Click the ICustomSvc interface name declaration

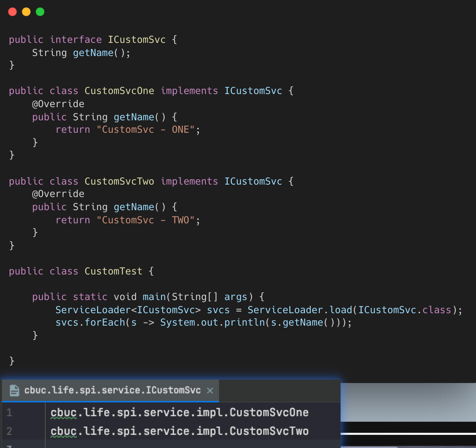pyautogui.click(x=137, y=40)
